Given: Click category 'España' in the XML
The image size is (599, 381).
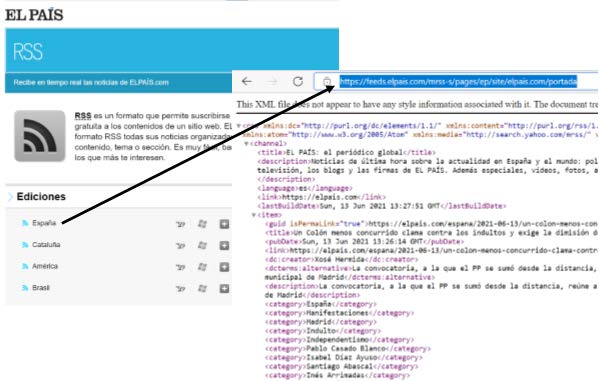Looking at the screenshot, I should [x=319, y=304].
